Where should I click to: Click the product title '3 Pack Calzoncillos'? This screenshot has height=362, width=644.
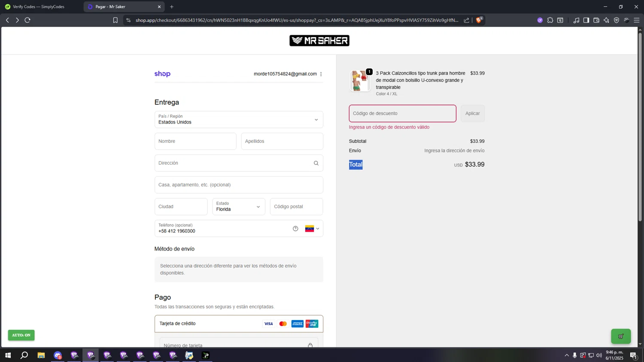[x=421, y=80]
